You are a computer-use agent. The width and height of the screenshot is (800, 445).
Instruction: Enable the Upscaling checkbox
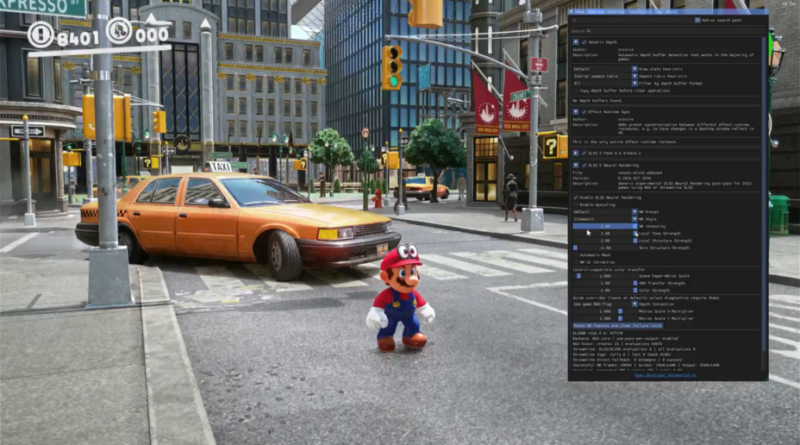(x=576, y=205)
